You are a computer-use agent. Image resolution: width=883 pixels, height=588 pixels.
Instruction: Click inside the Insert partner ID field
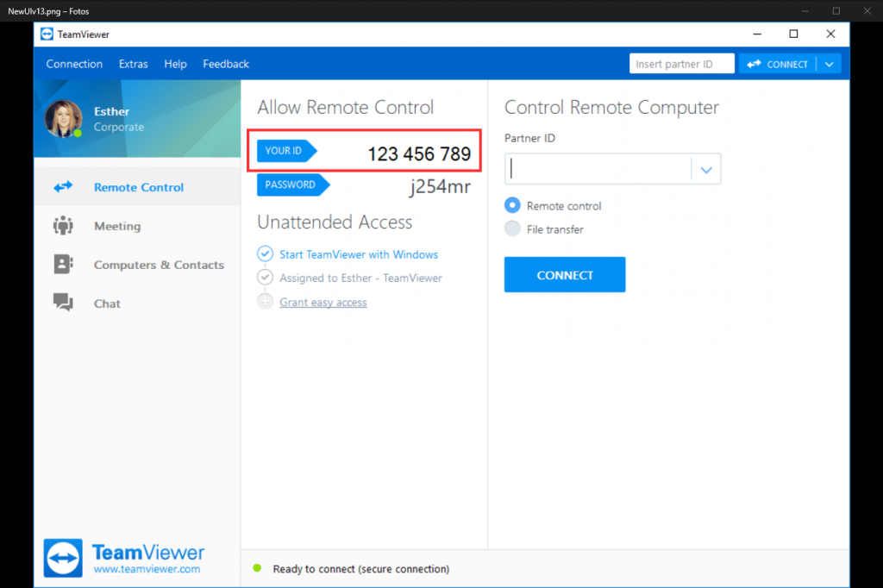coord(681,64)
